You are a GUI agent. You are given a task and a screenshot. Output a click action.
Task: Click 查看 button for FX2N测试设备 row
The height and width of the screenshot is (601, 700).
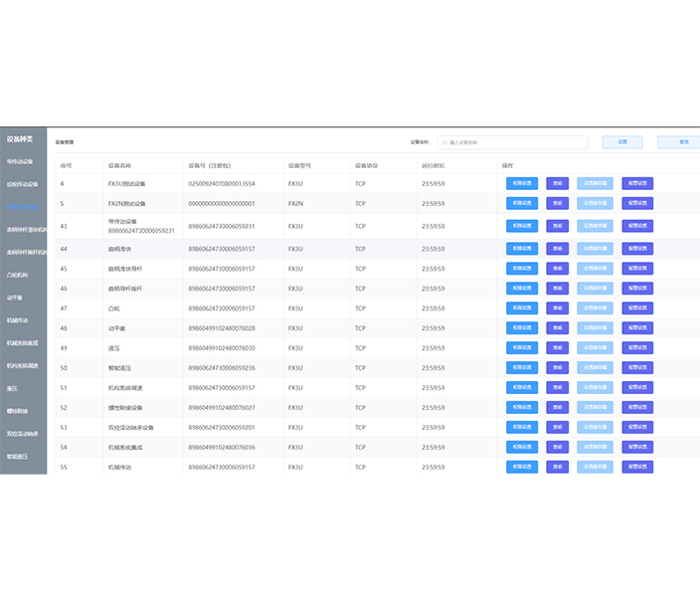tap(558, 203)
